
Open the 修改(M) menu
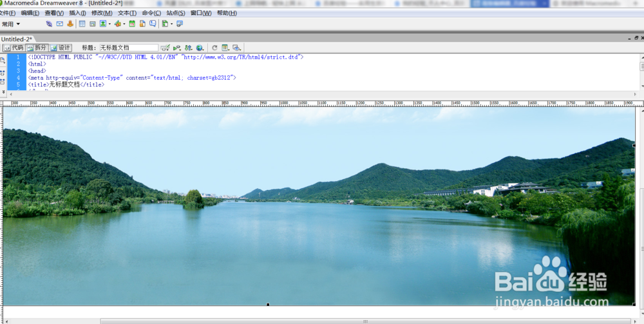pos(102,13)
